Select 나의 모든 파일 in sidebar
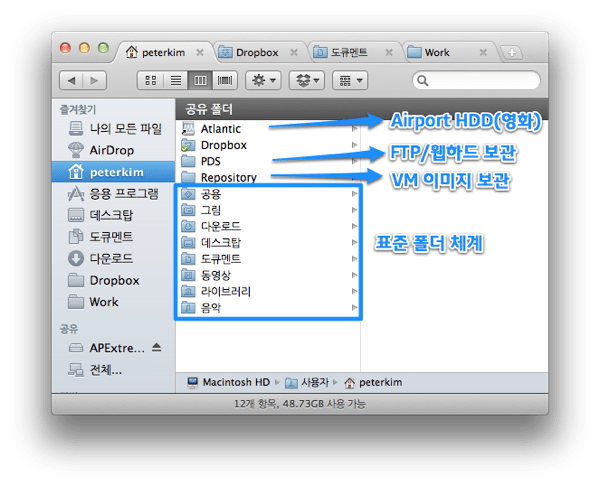The image size is (600, 486). [x=123, y=128]
